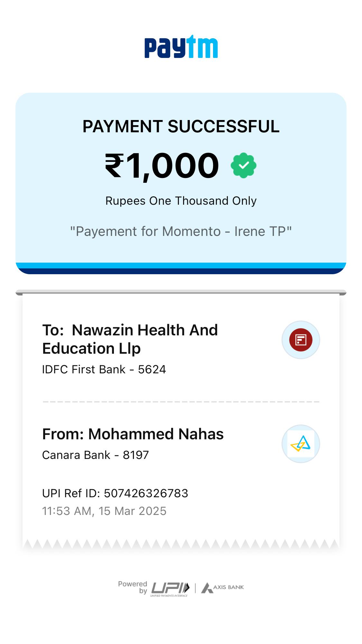362x644 pixels.
Task: Click the UPI Ref ID number
Action: [x=146, y=493]
